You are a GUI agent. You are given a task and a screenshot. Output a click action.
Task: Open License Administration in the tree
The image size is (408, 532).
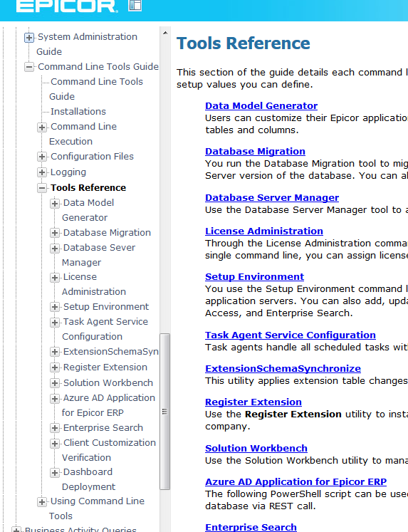pyautogui.click(x=94, y=284)
